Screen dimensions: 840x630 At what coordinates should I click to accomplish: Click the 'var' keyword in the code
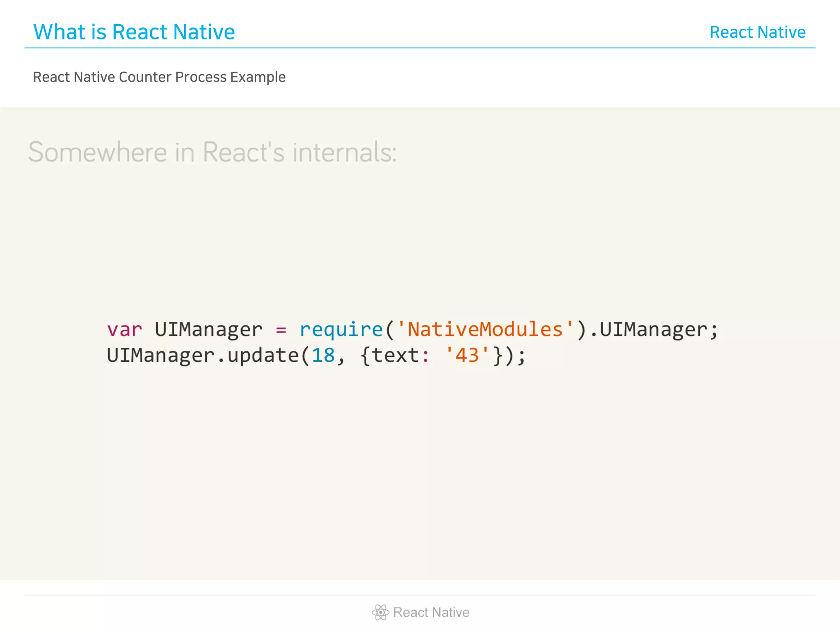(124, 330)
